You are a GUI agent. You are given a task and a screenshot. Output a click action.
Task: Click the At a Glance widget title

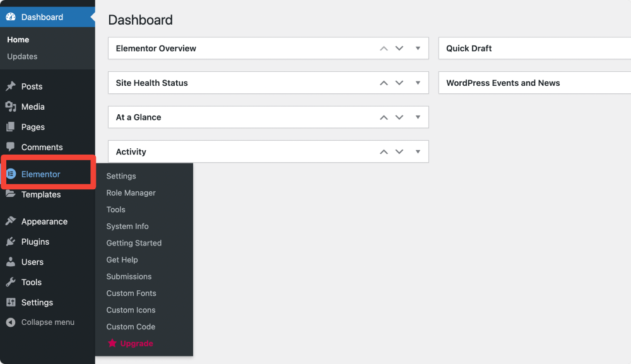point(138,117)
